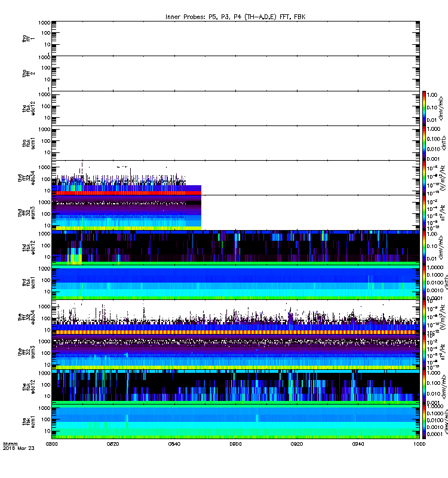Screen dimensions: 448x478
Task: Click the '<|mV/m|>' units label beside tha fbk edc12
Action: [x=441, y=109]
